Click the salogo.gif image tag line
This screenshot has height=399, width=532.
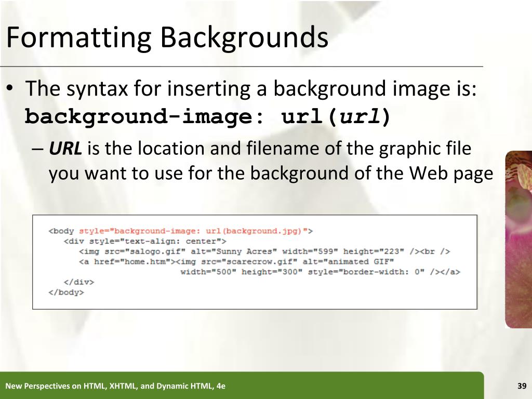point(264,251)
